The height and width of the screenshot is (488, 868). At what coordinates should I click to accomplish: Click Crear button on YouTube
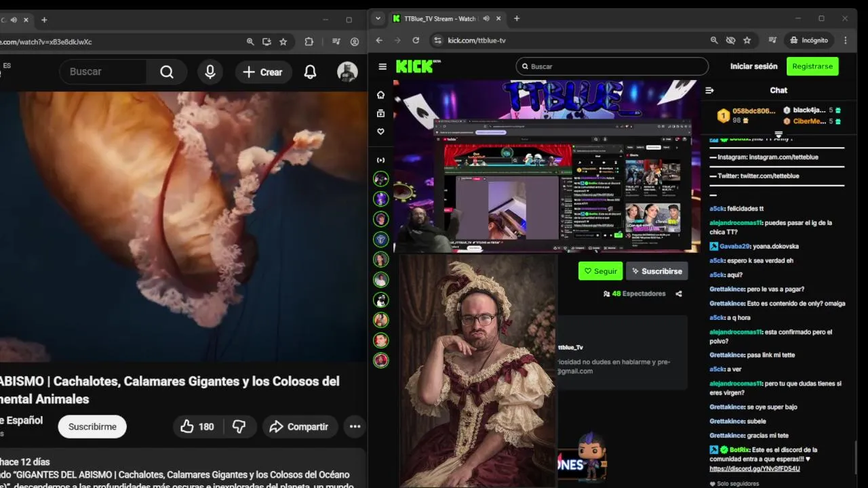coord(263,72)
